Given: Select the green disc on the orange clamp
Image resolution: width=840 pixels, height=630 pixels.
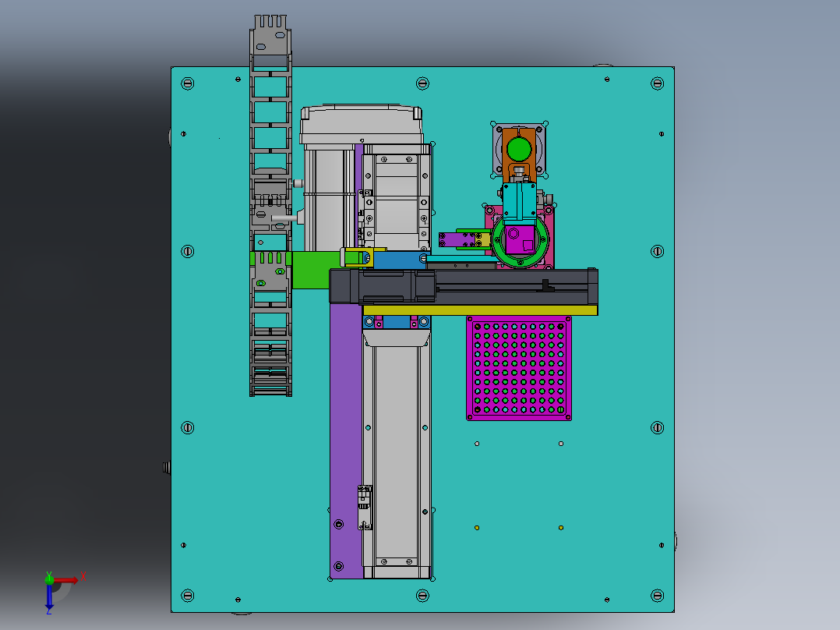Looking at the screenshot, I should point(519,149).
